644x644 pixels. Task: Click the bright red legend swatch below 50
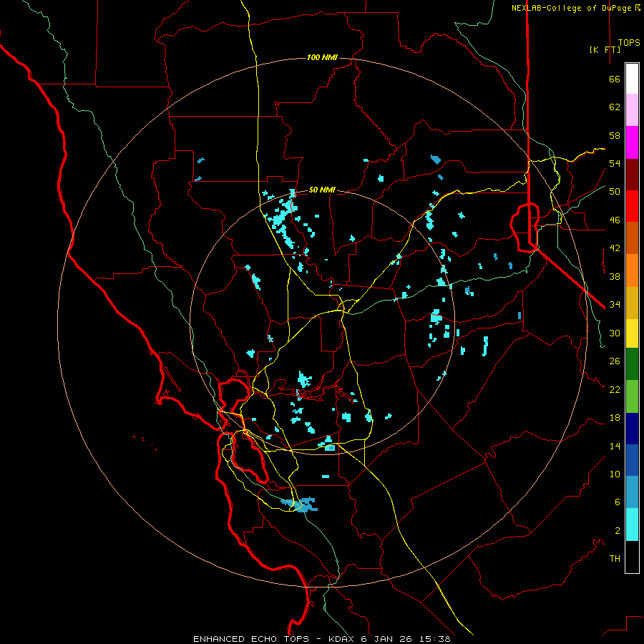(x=632, y=206)
